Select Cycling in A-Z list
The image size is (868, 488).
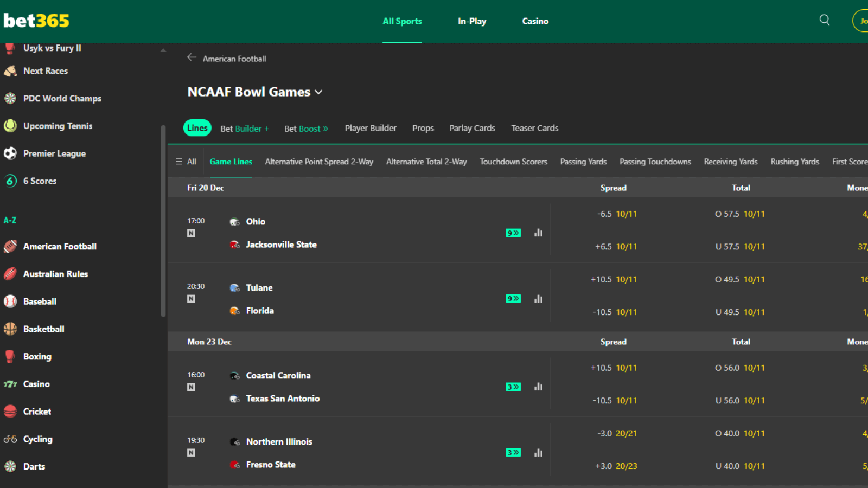point(37,439)
